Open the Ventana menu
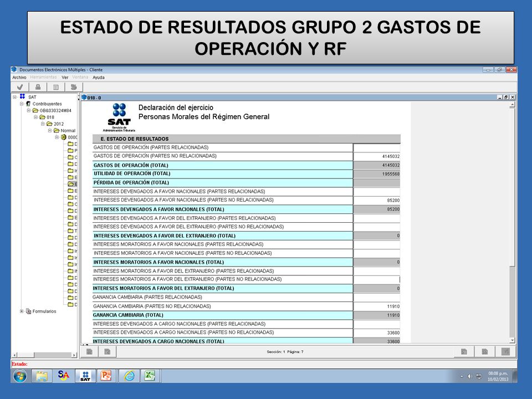Viewport: 532px width, 399px height. pyautogui.click(x=80, y=78)
